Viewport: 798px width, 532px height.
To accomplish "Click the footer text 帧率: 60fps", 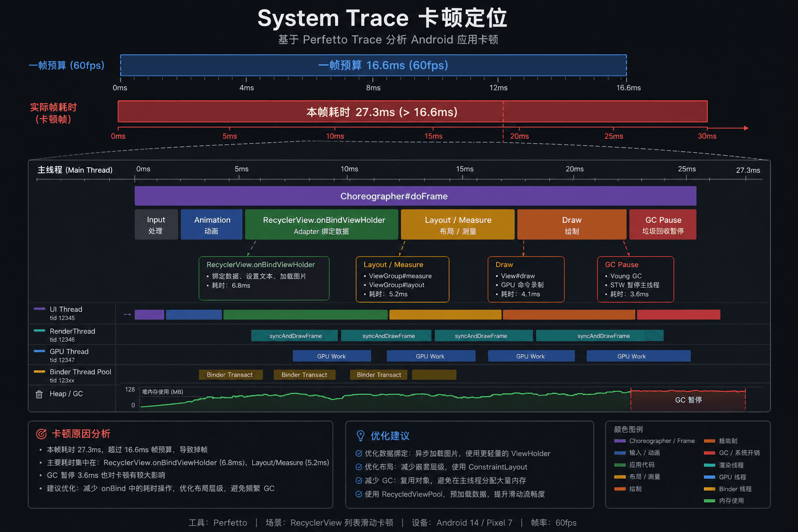I will pos(554,523).
